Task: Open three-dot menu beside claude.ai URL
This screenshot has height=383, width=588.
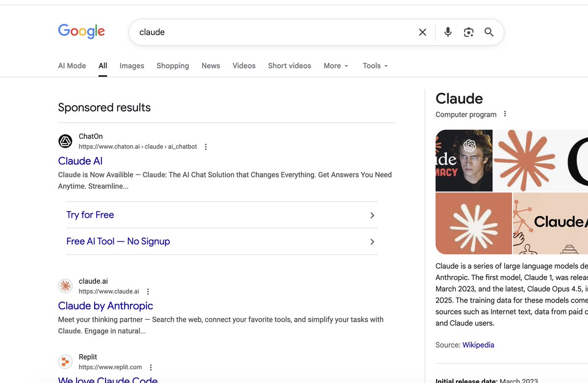Action: pyautogui.click(x=148, y=291)
